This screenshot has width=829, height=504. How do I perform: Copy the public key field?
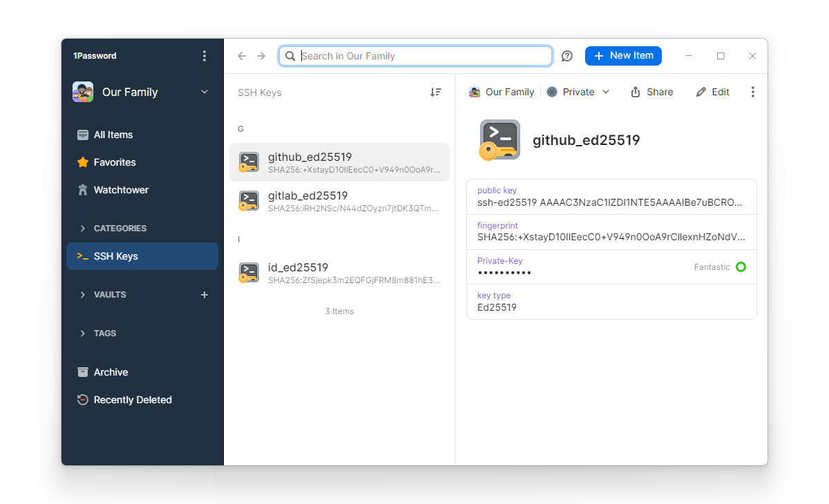(611, 197)
